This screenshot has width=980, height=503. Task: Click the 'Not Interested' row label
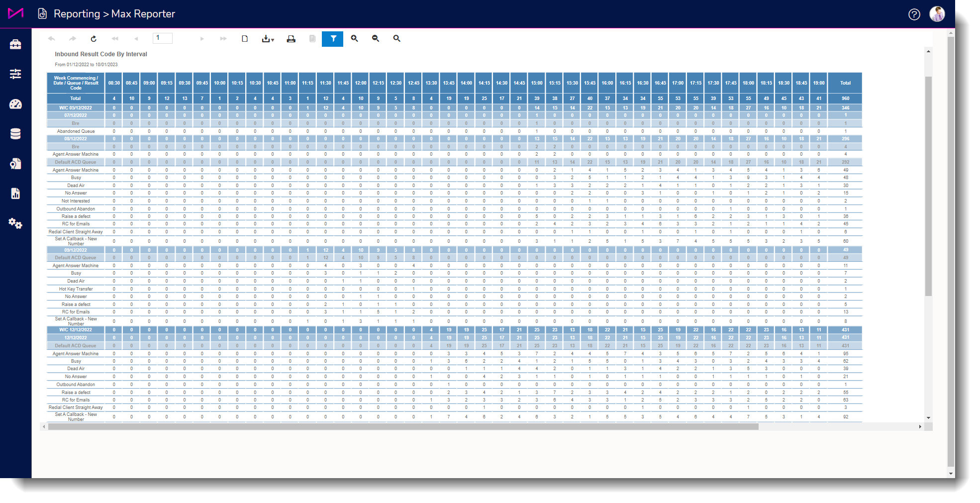coord(76,201)
